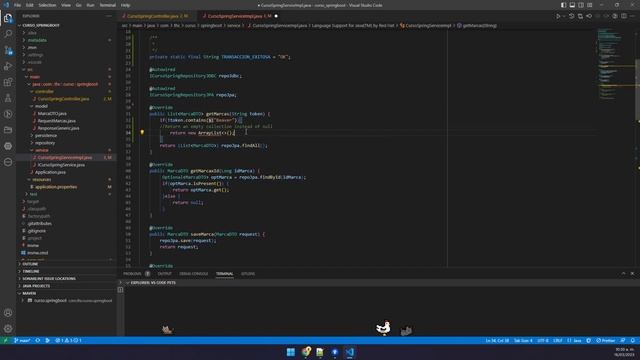Toggle primary side bar layout icon in title bar
This screenshot has height=360, width=640.
pyautogui.click(x=563, y=5)
